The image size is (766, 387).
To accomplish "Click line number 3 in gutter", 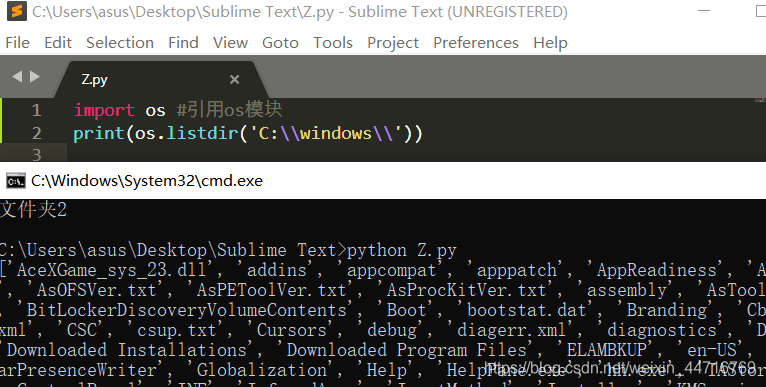I will coord(37,155).
